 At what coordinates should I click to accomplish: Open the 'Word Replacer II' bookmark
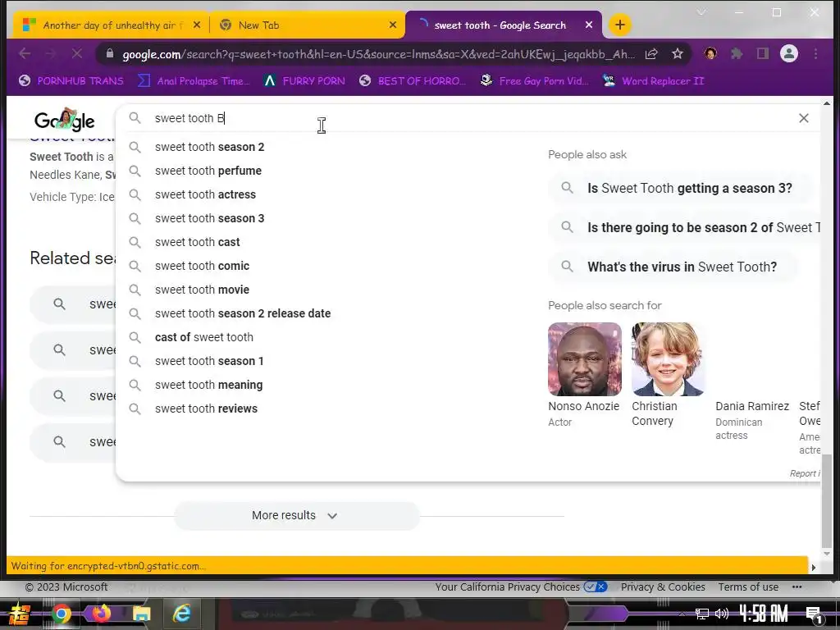pyautogui.click(x=653, y=81)
